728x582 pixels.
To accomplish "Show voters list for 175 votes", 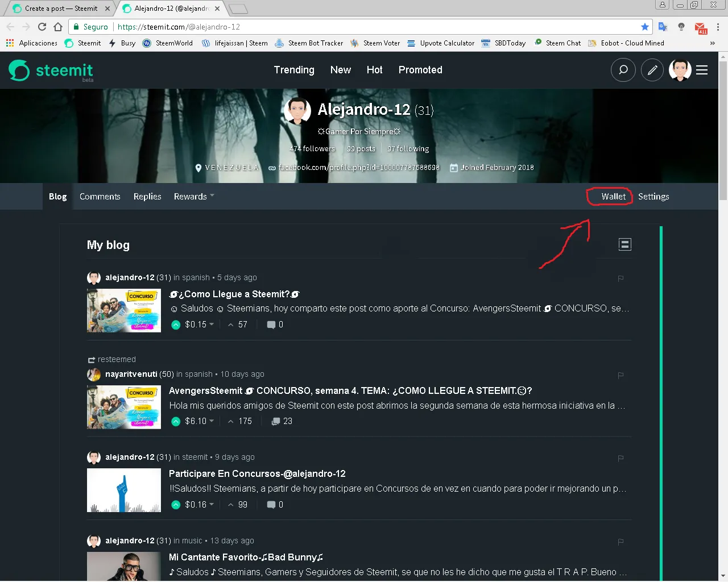I will coord(245,421).
